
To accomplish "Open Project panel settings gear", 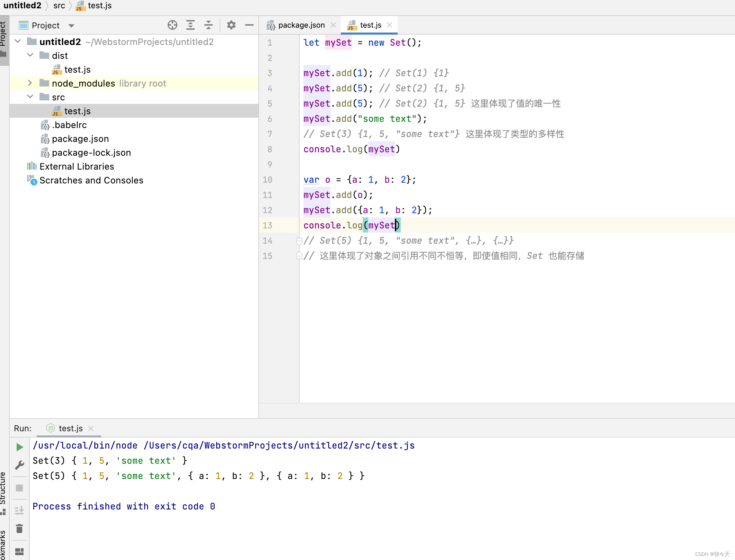I will coord(231,25).
